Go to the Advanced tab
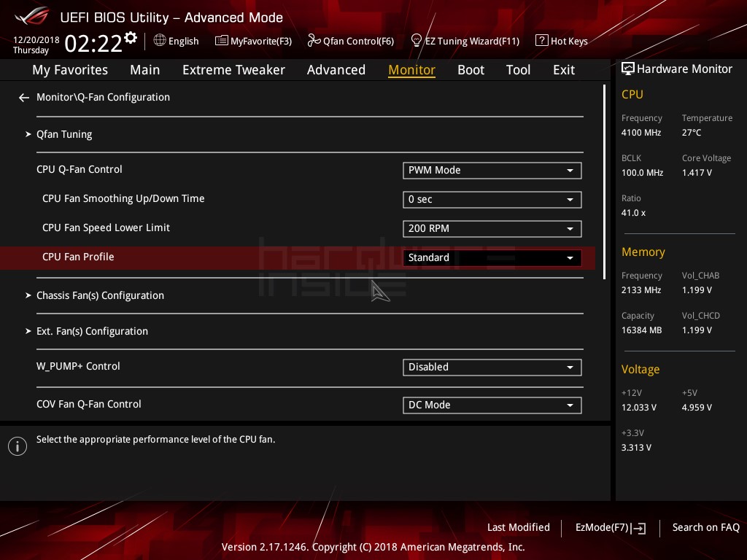This screenshot has width=747, height=560. point(336,70)
